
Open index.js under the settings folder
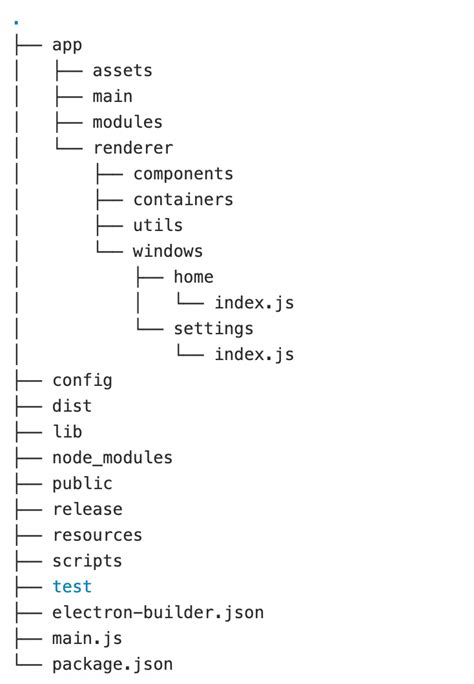pos(254,354)
